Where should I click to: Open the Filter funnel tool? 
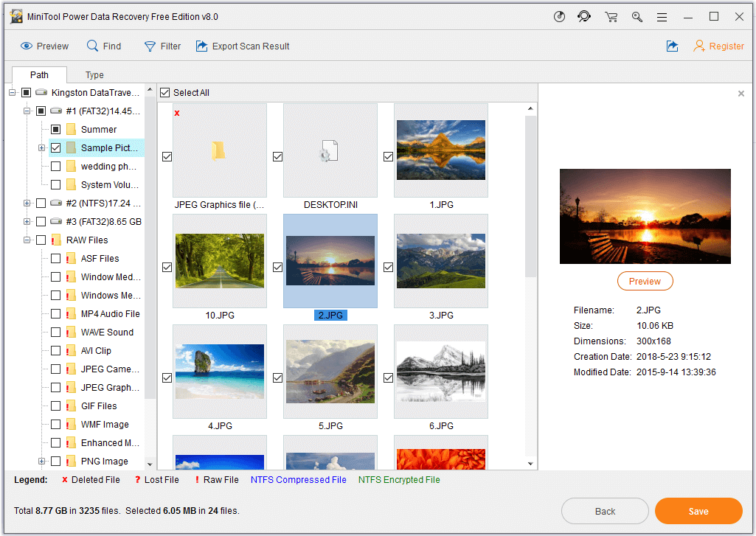click(x=150, y=46)
